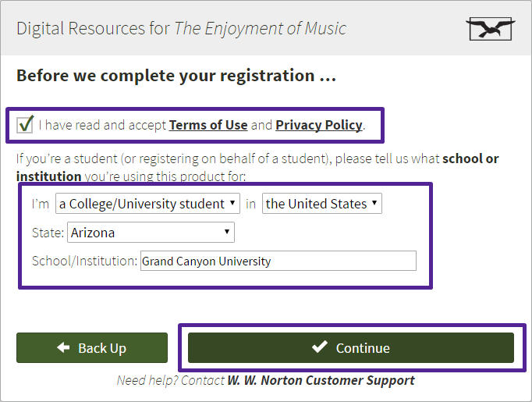Click the arrow on the student type selector
The width and height of the screenshot is (532, 402).
coord(232,203)
